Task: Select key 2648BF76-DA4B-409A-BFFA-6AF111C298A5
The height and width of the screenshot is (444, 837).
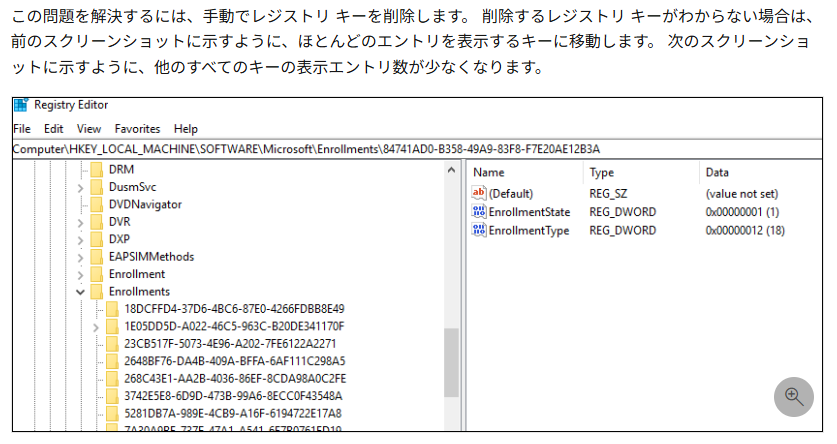Action: click(235, 361)
